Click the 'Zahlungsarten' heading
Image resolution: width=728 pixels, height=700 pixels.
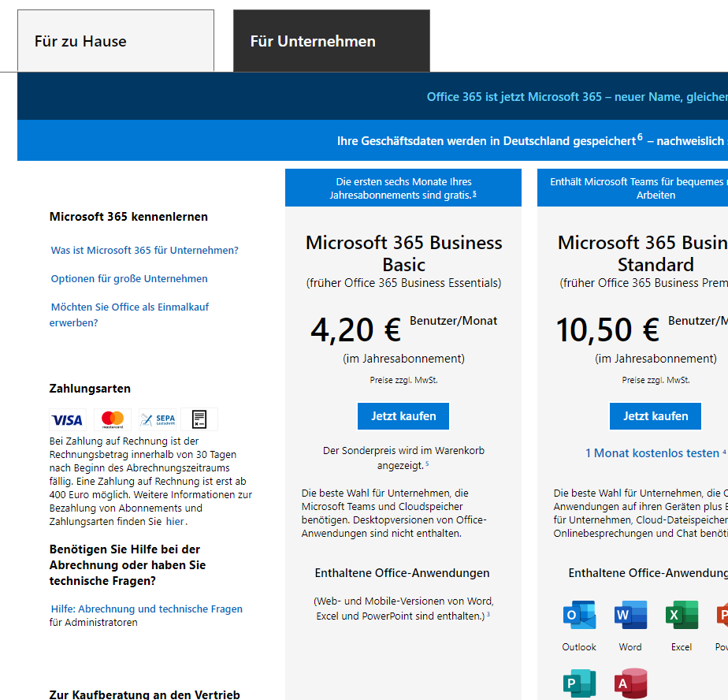coord(90,389)
